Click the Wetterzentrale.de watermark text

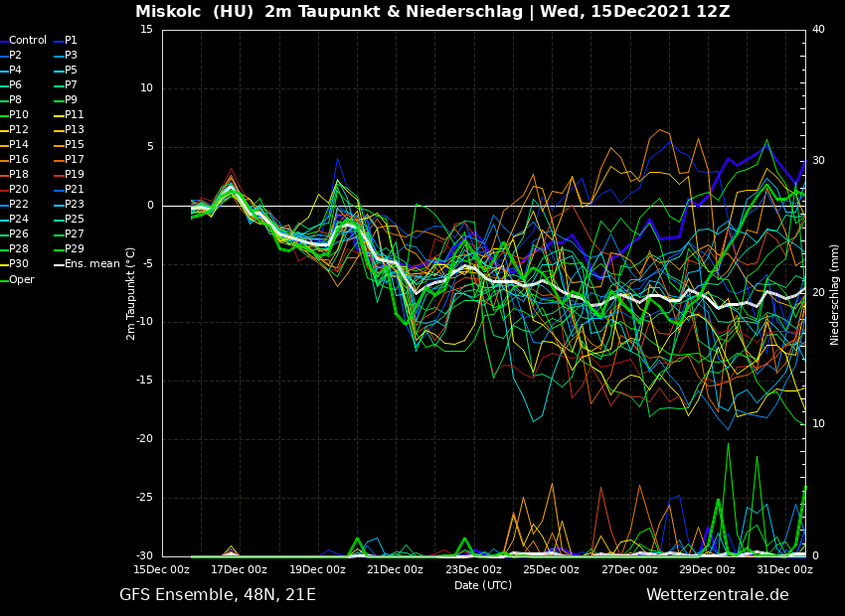click(717, 595)
